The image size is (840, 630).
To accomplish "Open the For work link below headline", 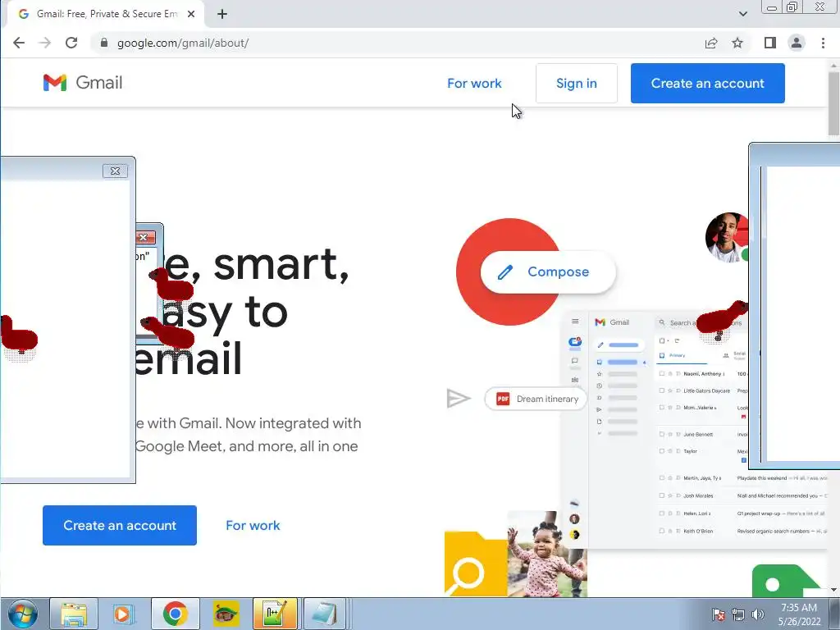I will [253, 525].
